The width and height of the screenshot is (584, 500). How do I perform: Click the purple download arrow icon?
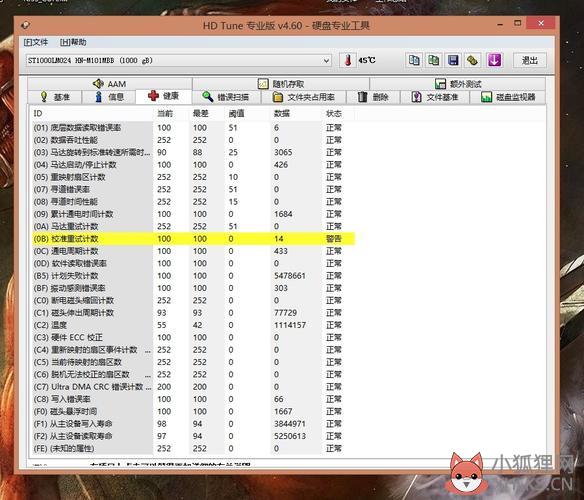pyautogui.click(x=494, y=60)
